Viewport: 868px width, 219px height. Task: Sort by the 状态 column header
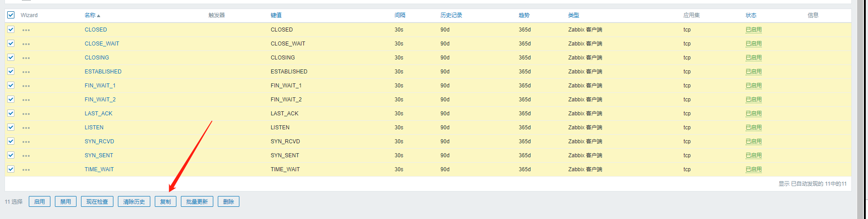[x=751, y=15]
